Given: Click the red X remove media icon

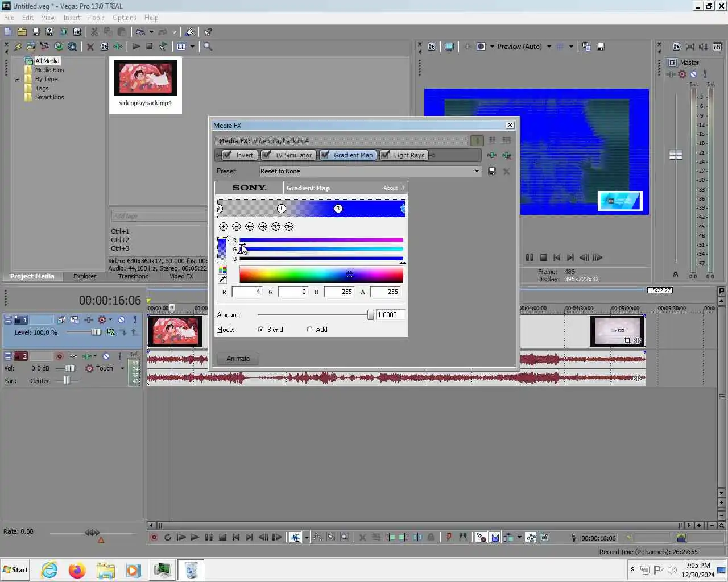Looking at the screenshot, I should [x=90, y=47].
